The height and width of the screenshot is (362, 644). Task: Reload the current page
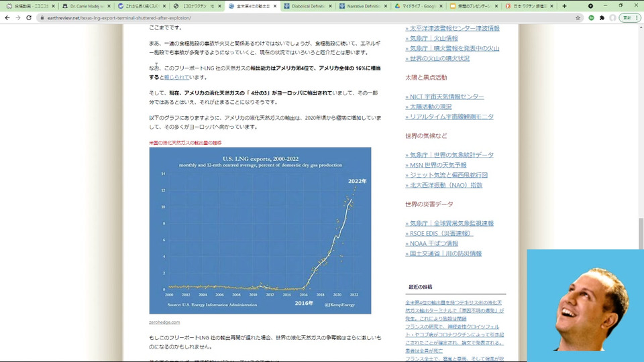pos(29,17)
